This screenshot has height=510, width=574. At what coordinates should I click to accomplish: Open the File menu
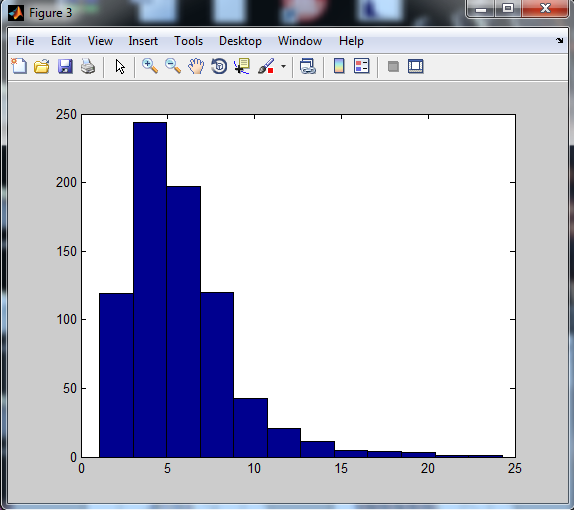pos(25,41)
